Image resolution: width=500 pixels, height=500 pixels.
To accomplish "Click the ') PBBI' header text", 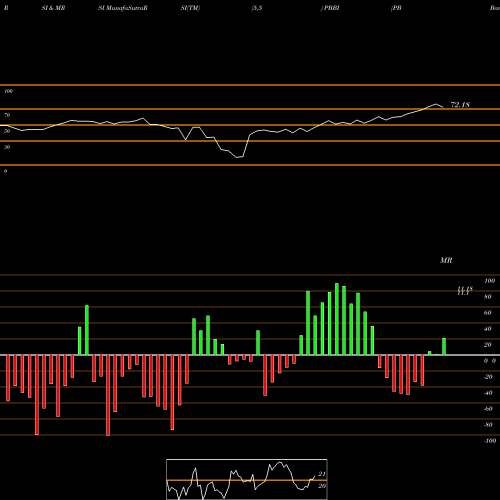I will click(x=330, y=8).
